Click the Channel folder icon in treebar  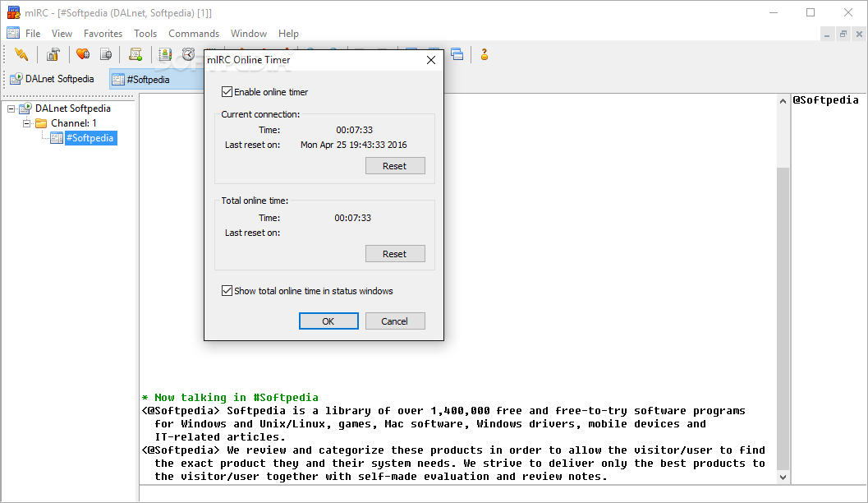(x=41, y=123)
